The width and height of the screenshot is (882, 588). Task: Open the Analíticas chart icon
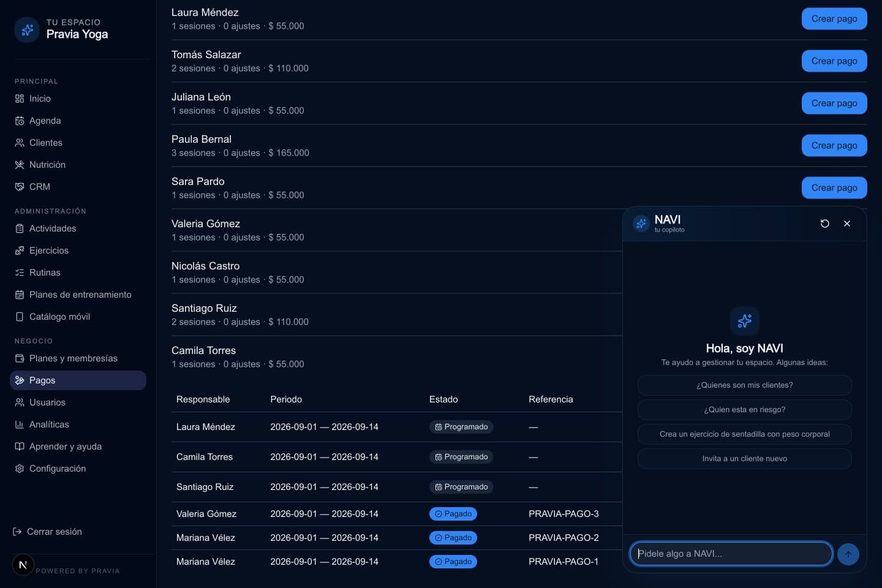click(x=20, y=424)
